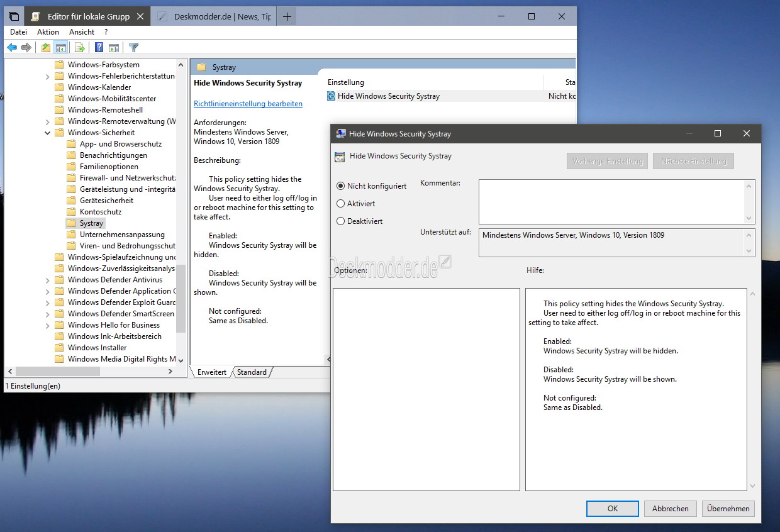The width and height of the screenshot is (780, 532).
Task: Open the Datei menu
Action: pos(18,32)
